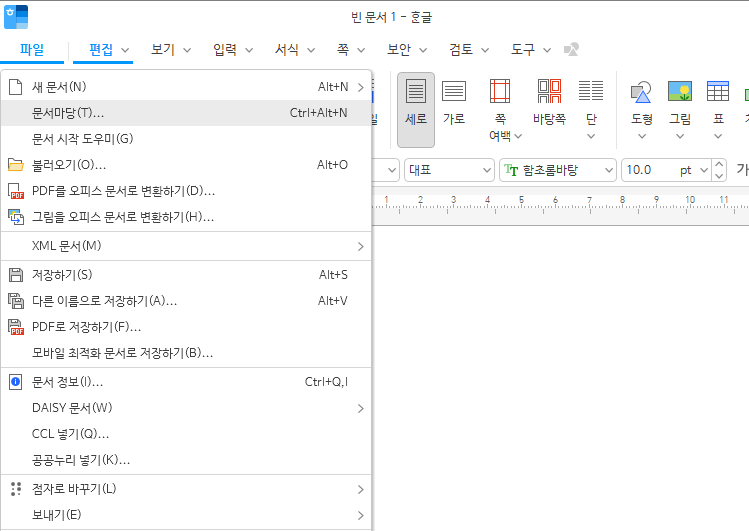
Task: Open the DAISY 문서(W) submenu
Action: (186, 408)
